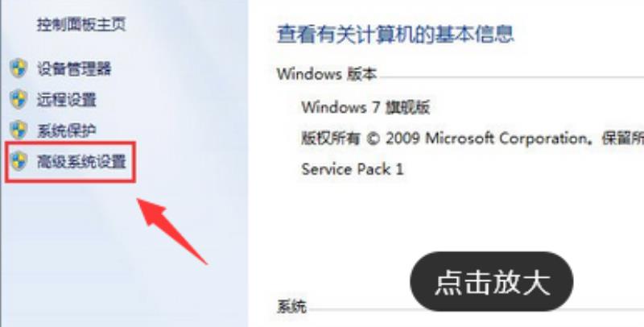The image size is (644, 327).
Task: Click the 版权所有 copyright line
Action: click(x=473, y=139)
